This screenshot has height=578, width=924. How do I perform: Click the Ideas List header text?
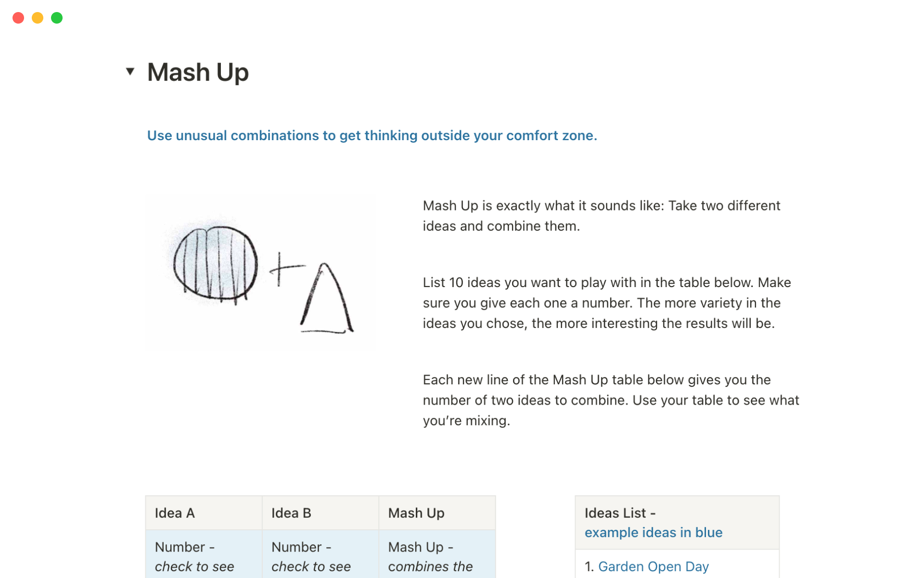[619, 513]
